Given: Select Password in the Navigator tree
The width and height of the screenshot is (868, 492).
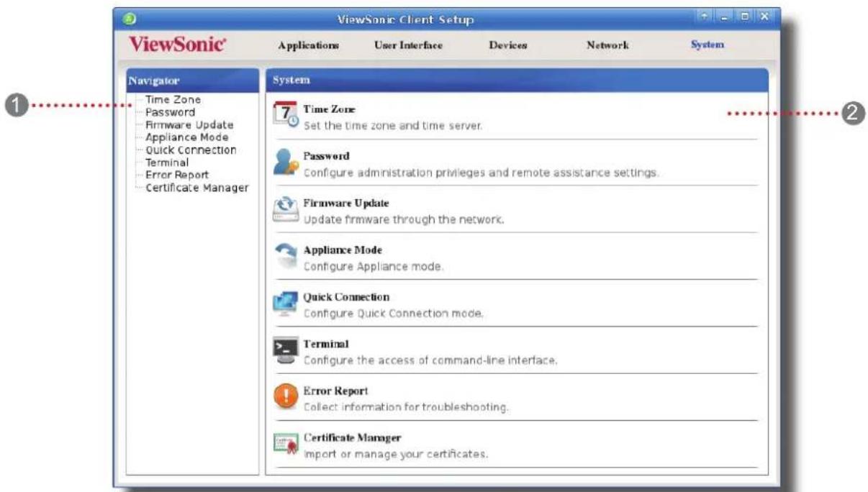Looking at the screenshot, I should (170, 112).
